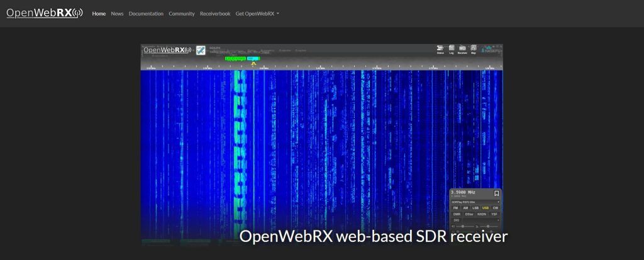
Task: Click the waterfall display carousel image
Action: (322, 145)
